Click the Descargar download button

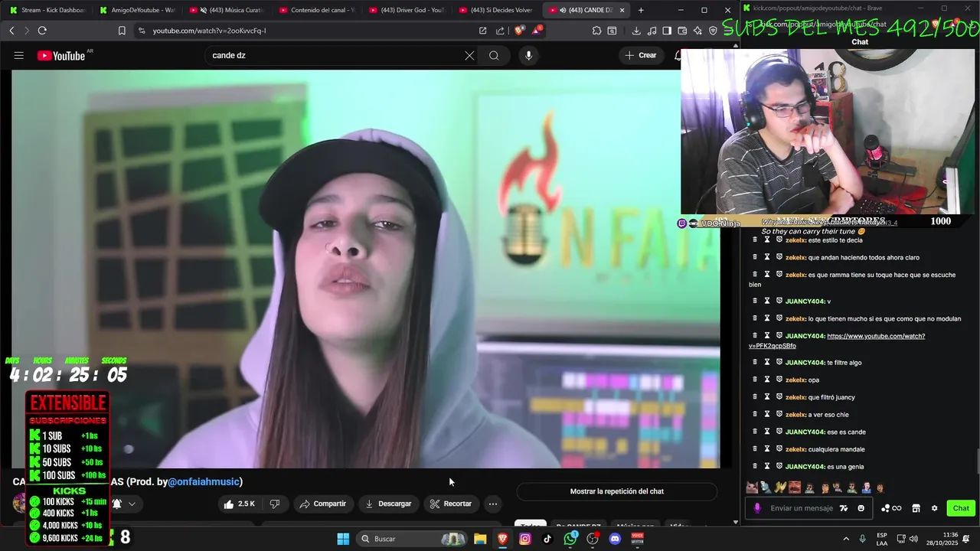tap(388, 504)
